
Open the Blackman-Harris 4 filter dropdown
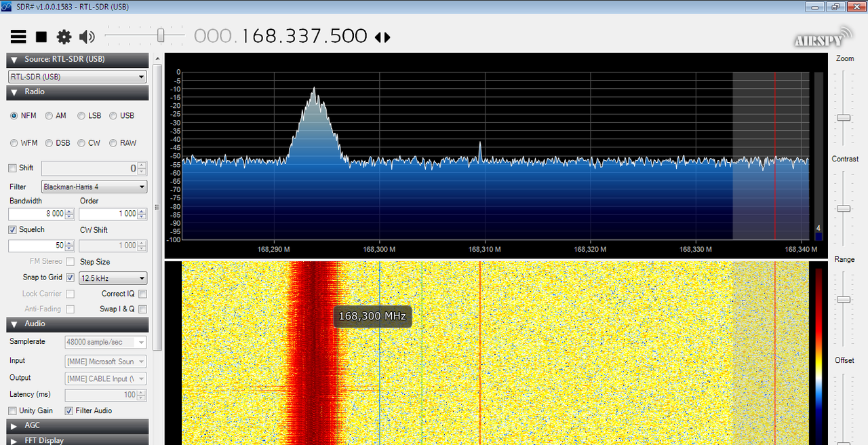[94, 187]
